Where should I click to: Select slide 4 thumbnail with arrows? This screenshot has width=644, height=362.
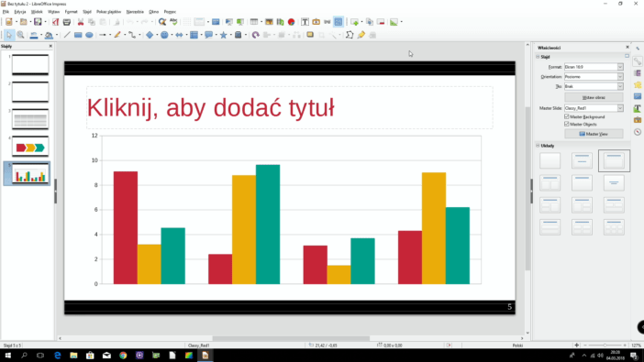pos(30,147)
